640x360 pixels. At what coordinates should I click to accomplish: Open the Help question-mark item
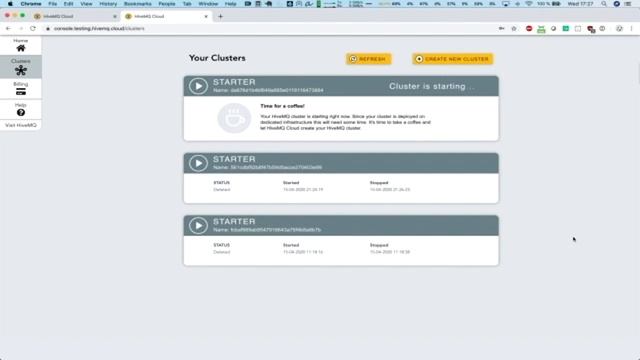(20, 109)
